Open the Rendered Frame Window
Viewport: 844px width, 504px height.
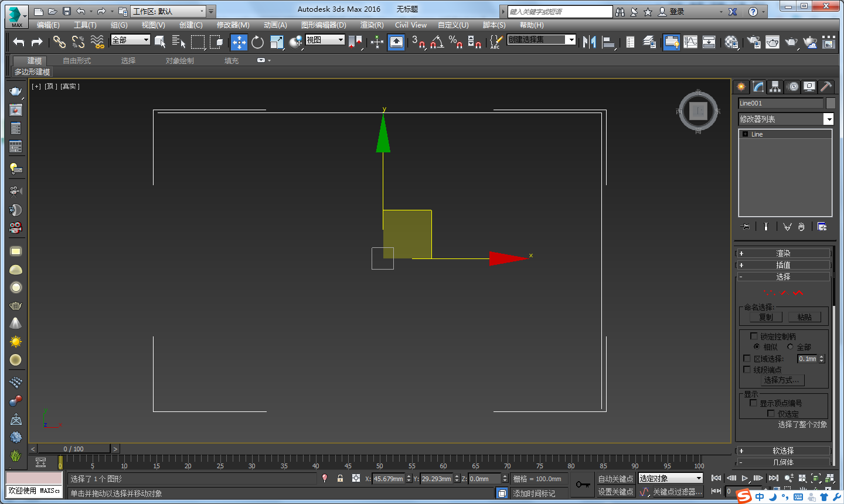click(x=772, y=42)
